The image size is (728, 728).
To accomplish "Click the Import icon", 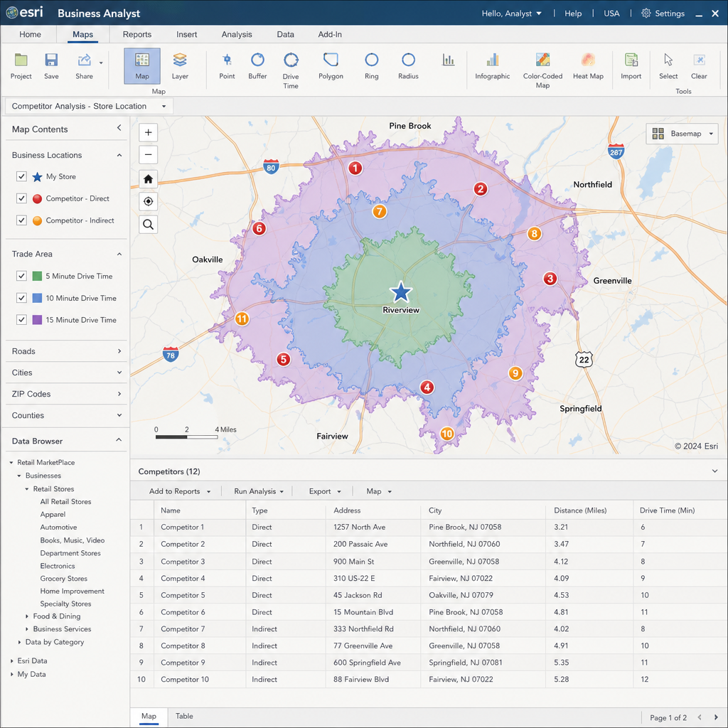I will tap(631, 66).
